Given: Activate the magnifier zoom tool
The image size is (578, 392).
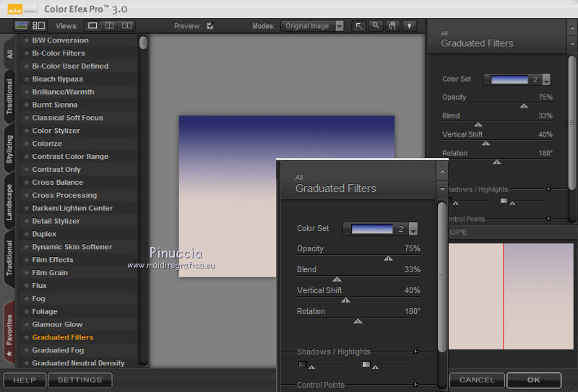Looking at the screenshot, I should pyautogui.click(x=376, y=26).
